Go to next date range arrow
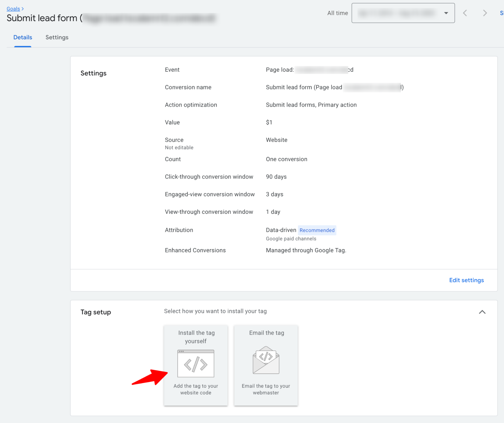 485,13
